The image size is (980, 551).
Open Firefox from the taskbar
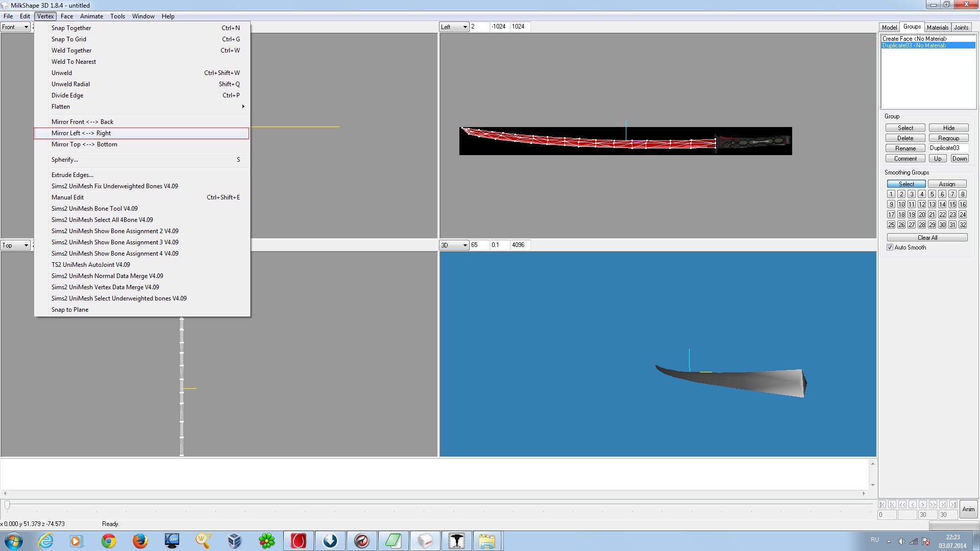pos(140,541)
